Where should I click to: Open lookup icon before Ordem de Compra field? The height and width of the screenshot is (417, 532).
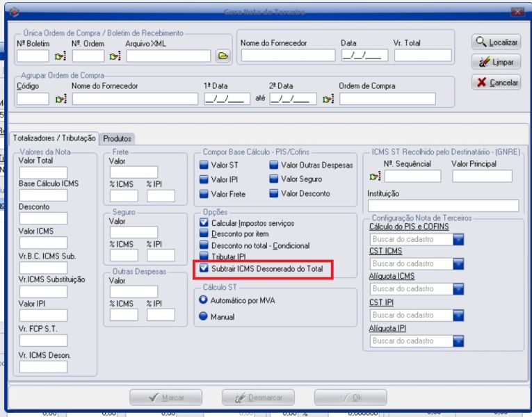point(328,99)
